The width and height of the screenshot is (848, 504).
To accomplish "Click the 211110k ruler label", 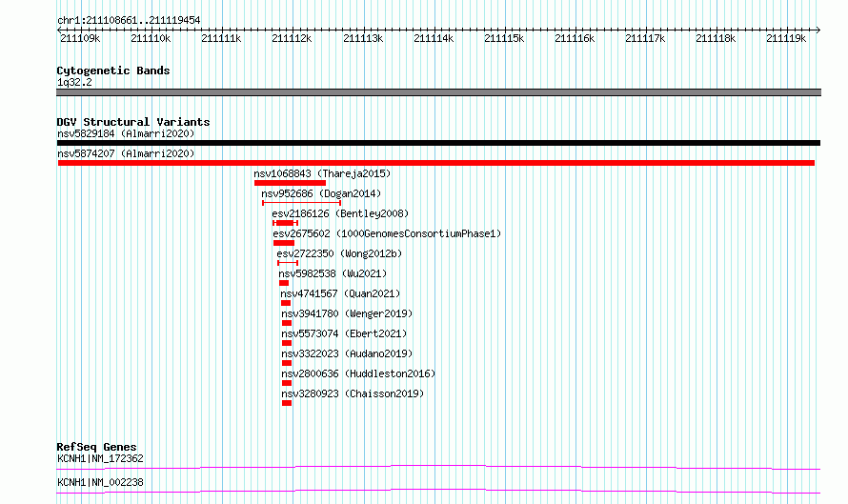I will [x=151, y=38].
